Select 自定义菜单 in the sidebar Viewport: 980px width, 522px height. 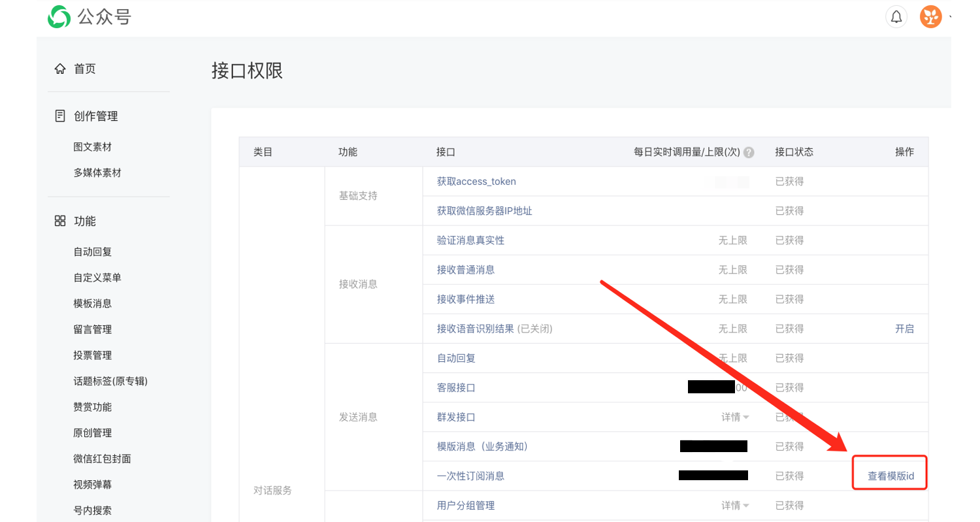point(97,278)
